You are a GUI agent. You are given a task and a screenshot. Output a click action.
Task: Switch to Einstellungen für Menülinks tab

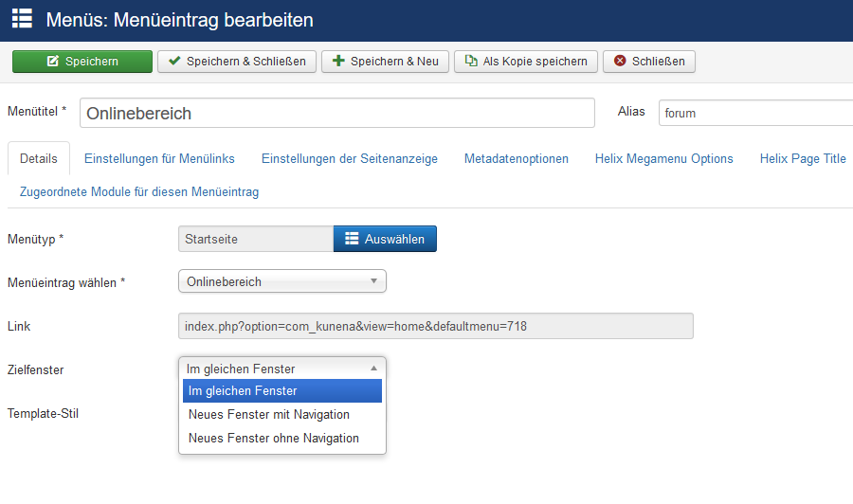click(159, 159)
